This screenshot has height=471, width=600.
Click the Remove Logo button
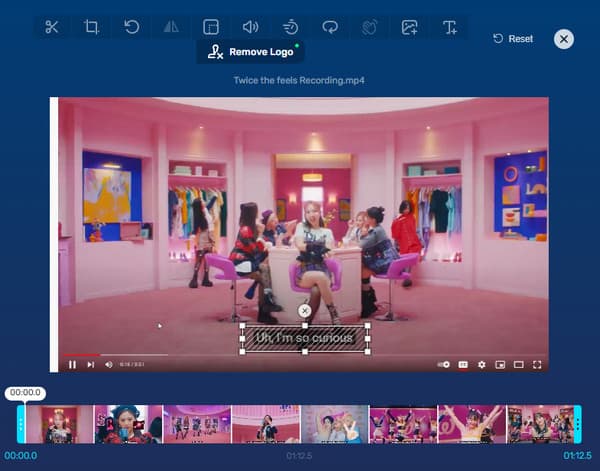pos(251,52)
